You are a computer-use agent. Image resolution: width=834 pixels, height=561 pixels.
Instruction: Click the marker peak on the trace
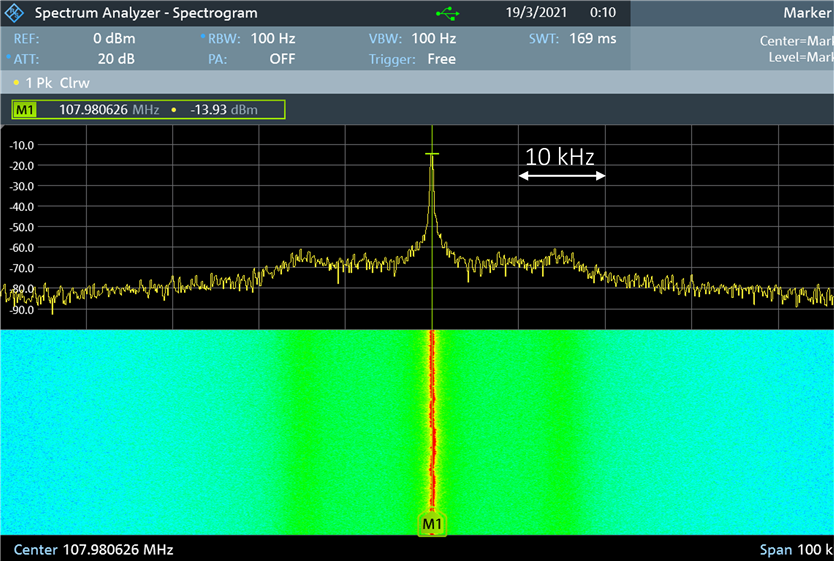point(432,154)
